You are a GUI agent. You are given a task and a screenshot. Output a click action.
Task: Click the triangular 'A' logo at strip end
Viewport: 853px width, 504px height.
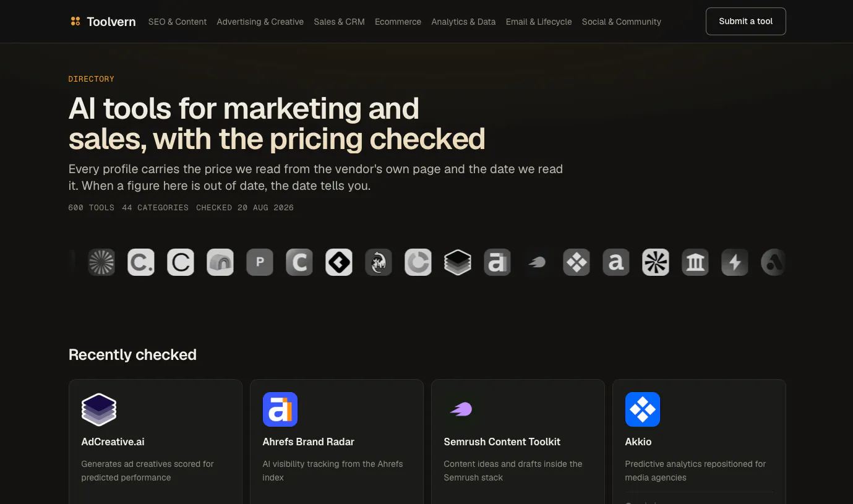tap(773, 262)
